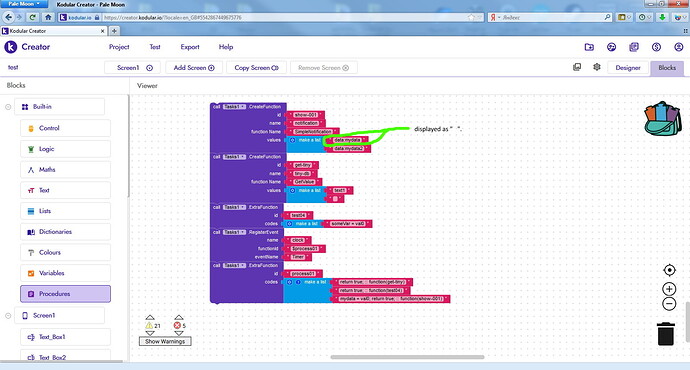
Task: Click the Kodular logo icon
Action: tap(11, 47)
